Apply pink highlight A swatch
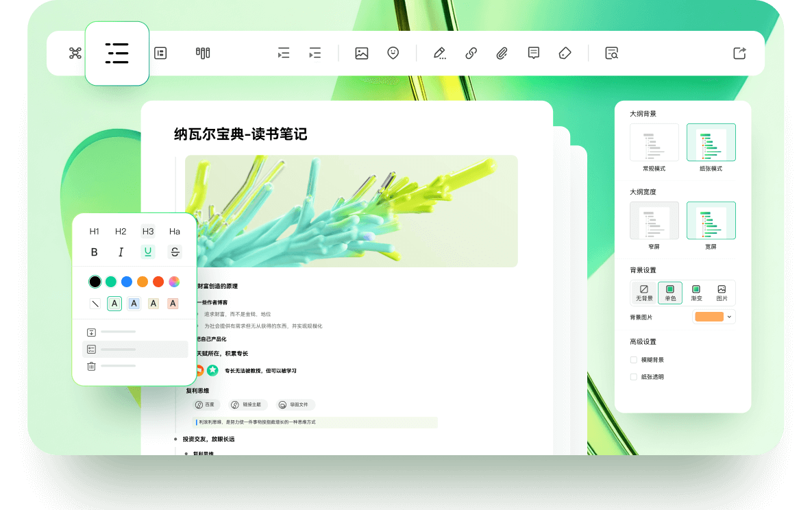812x510 pixels. (173, 304)
